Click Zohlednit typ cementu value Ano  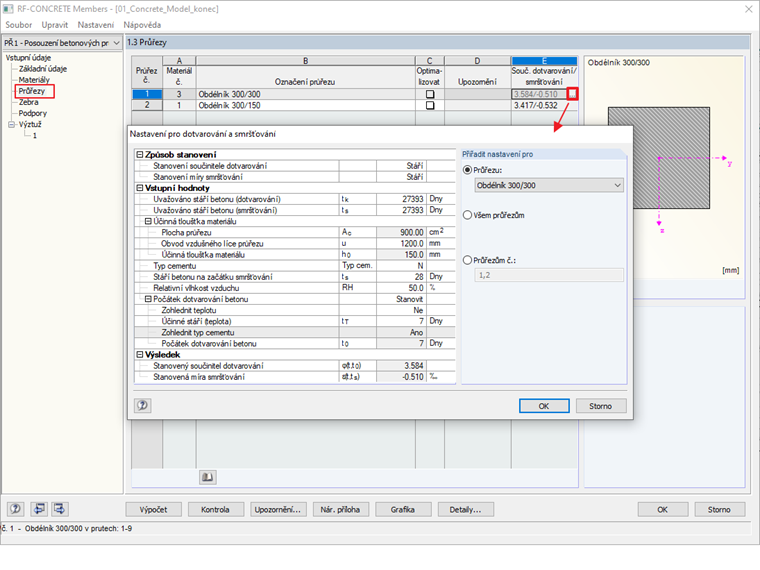pos(401,332)
